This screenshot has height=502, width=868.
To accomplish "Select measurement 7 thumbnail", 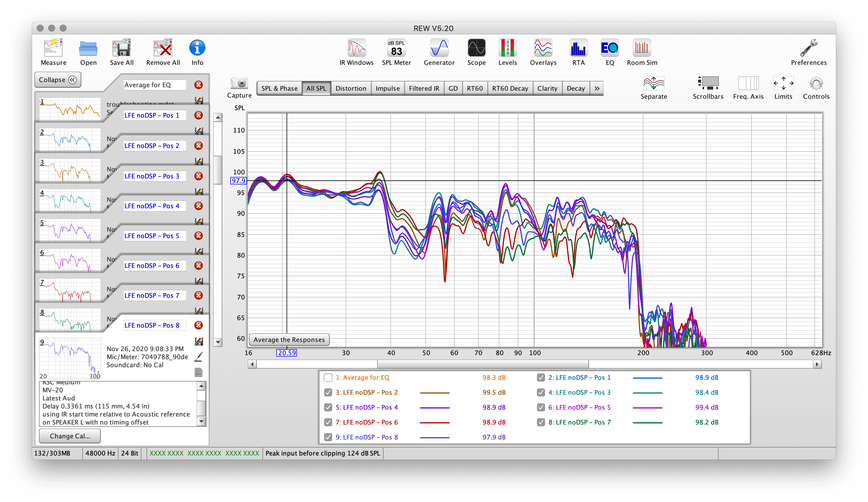I will point(70,291).
